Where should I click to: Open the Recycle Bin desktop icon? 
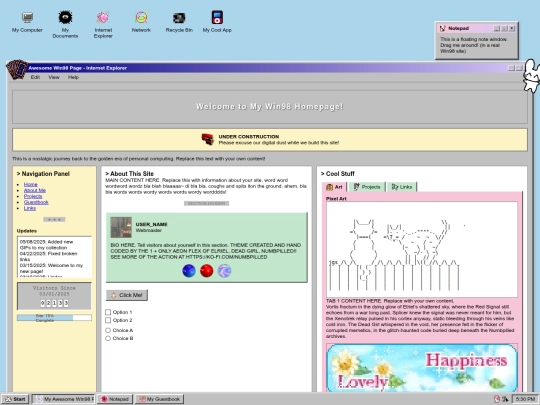tap(179, 22)
